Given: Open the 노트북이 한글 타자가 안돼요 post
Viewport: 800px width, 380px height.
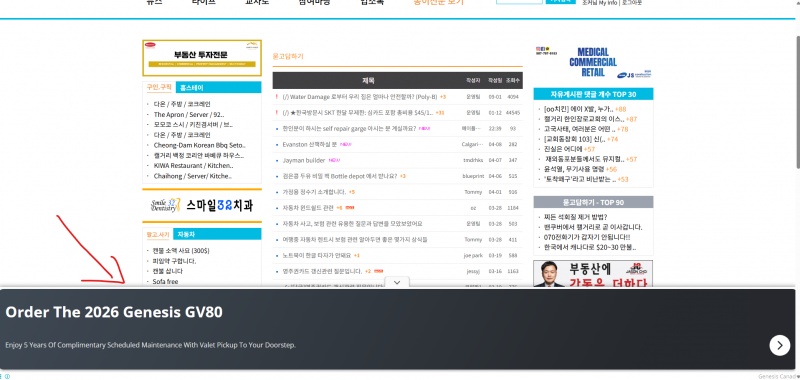Looking at the screenshot, I should coord(316,255).
